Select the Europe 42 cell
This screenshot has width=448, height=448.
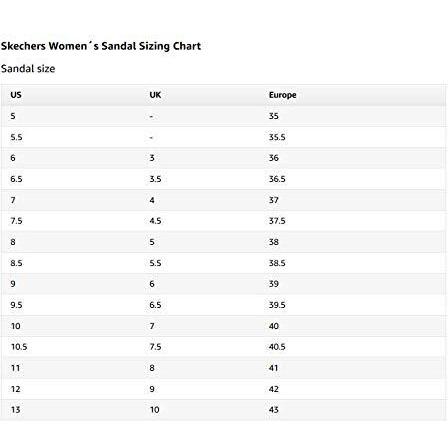274,389
